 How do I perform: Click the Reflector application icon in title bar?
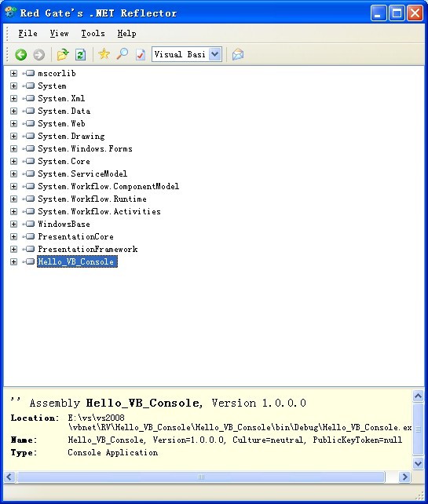coord(11,13)
